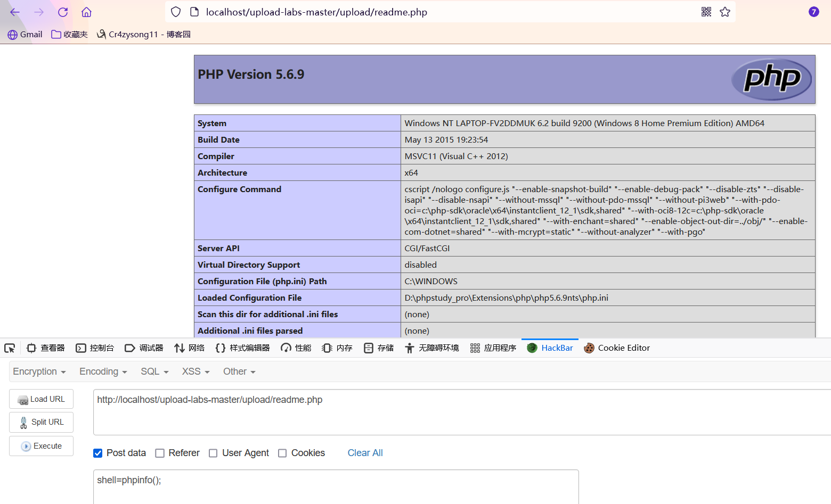Select the HackBar tab
Screen dimensions: 831x504
550,348
